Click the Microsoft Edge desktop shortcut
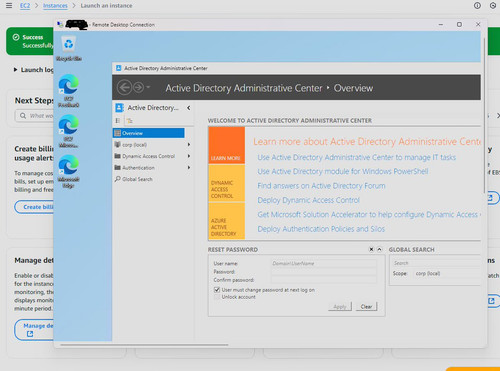This screenshot has height=371, width=500. pyautogui.click(x=68, y=171)
